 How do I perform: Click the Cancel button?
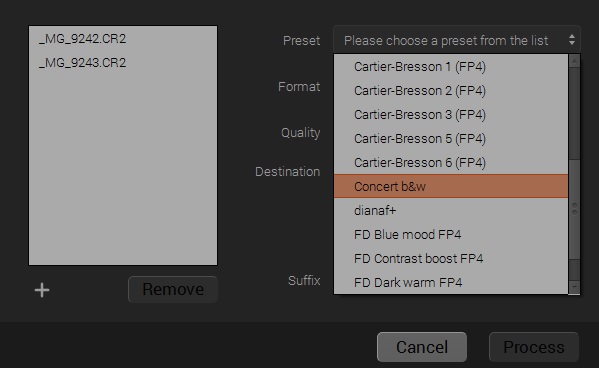pos(422,347)
